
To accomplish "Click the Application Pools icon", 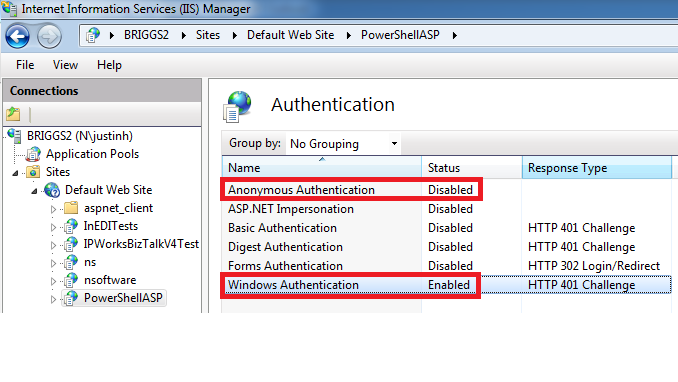I will [x=33, y=154].
